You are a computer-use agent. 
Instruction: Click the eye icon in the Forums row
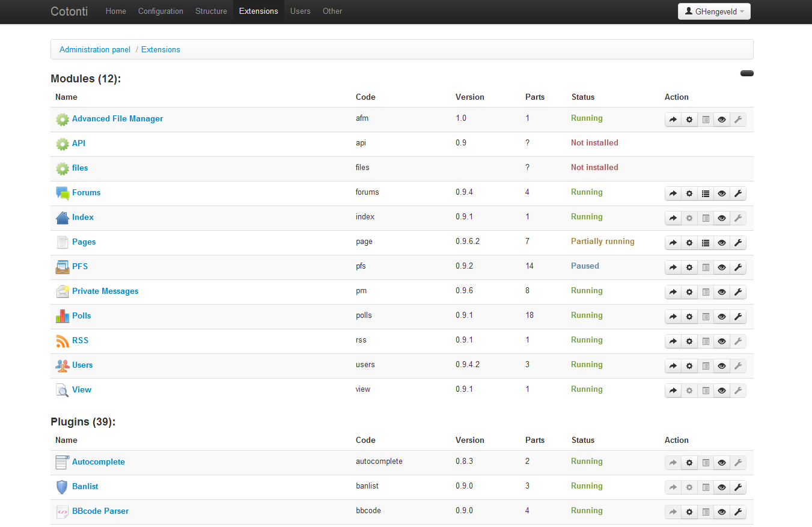coord(722,193)
